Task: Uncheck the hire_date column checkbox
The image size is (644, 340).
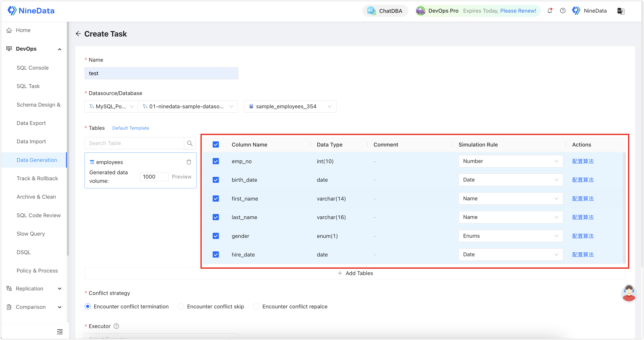Action: pos(216,255)
